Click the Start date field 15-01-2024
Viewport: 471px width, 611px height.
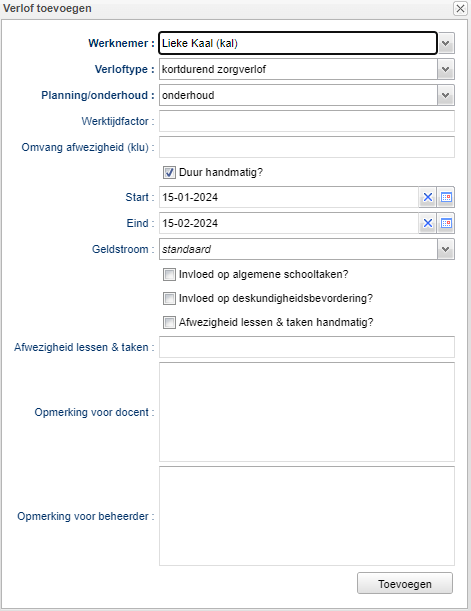tap(289, 197)
